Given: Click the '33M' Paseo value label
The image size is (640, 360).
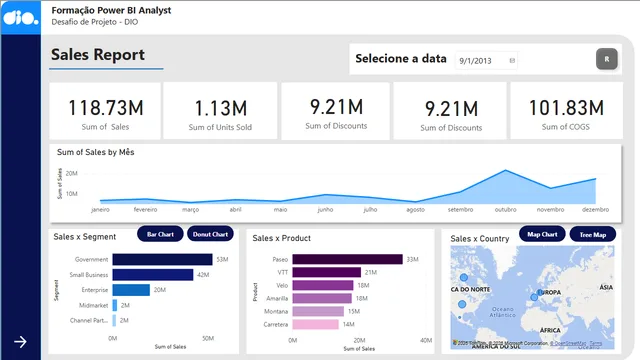Looking at the screenshot, I should coord(412,259).
